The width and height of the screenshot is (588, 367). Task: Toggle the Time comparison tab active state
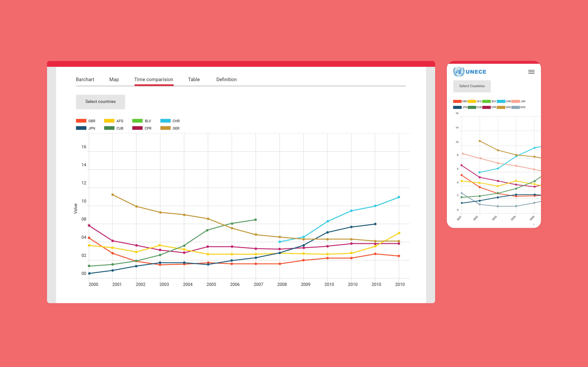click(154, 79)
